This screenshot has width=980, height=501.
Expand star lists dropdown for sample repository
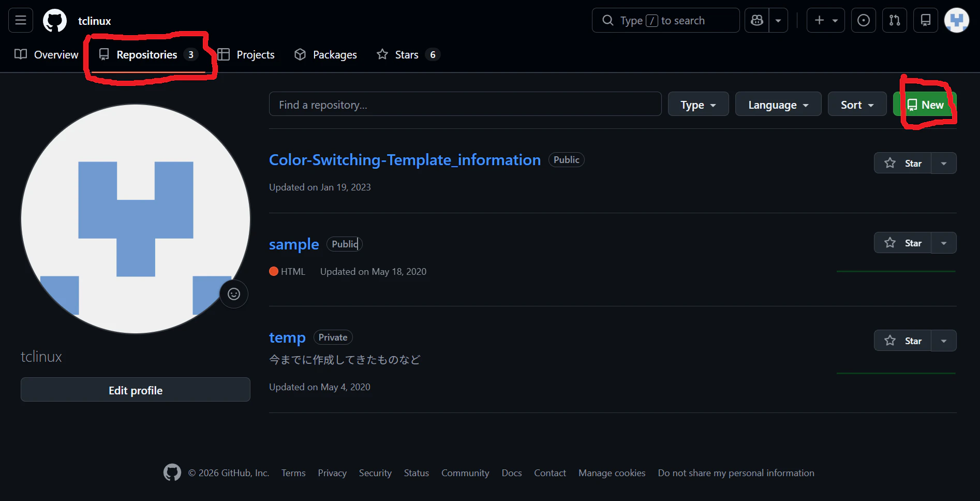(x=944, y=243)
